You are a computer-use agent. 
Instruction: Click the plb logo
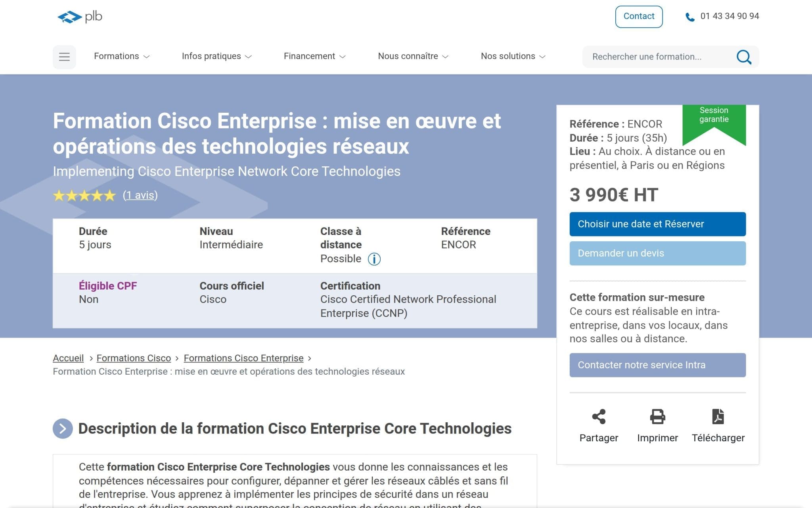click(80, 17)
